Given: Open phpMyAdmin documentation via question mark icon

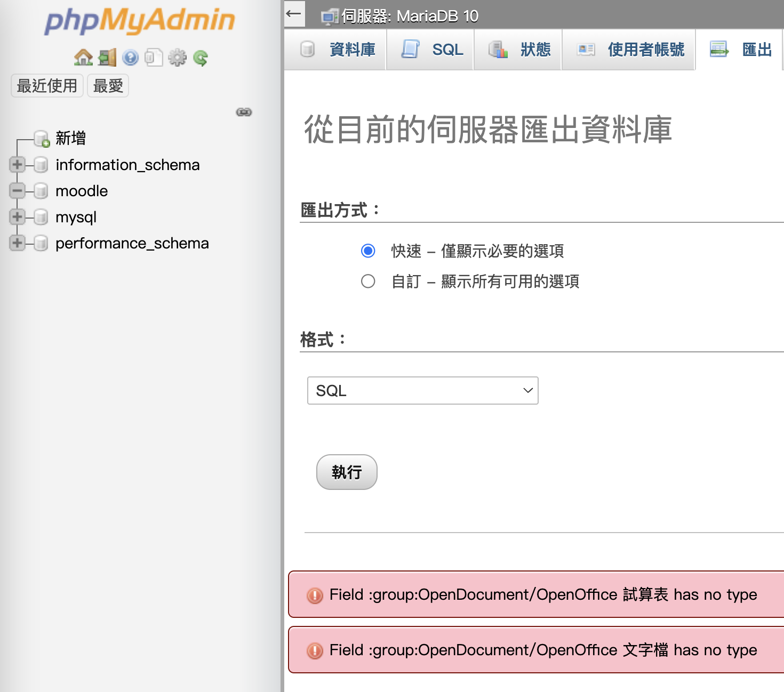Looking at the screenshot, I should click(130, 58).
